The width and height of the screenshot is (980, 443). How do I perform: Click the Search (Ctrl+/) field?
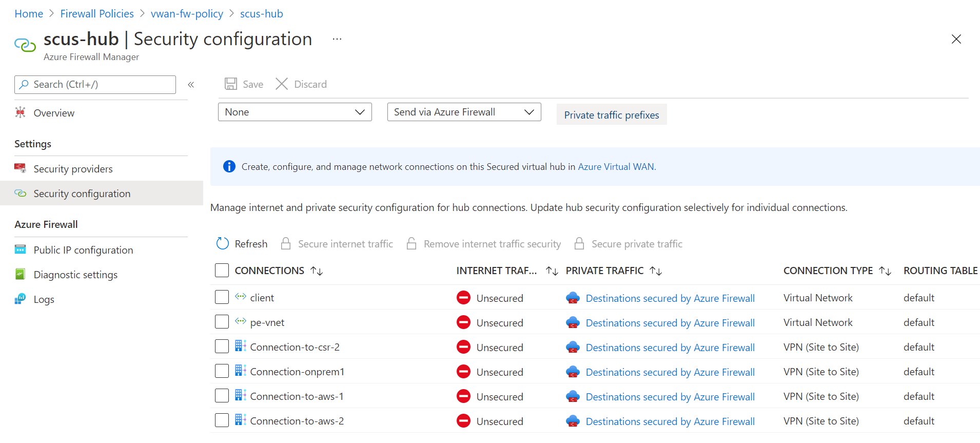click(x=95, y=85)
